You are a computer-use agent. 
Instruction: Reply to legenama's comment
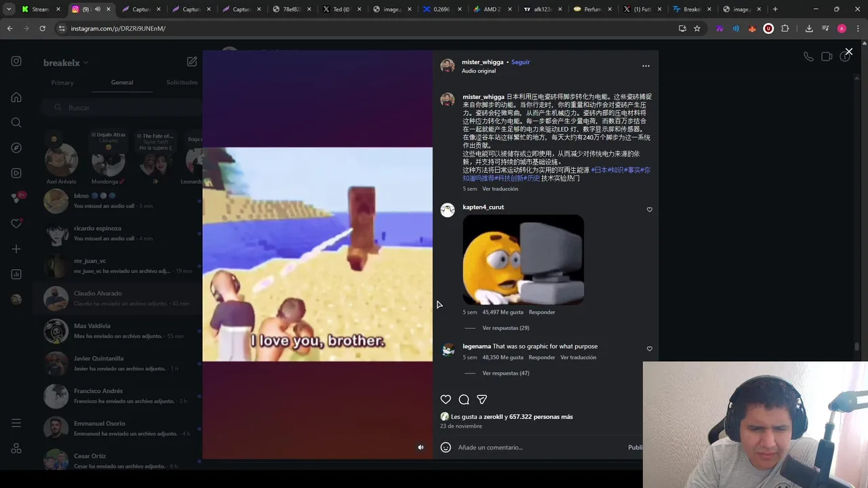542,357
